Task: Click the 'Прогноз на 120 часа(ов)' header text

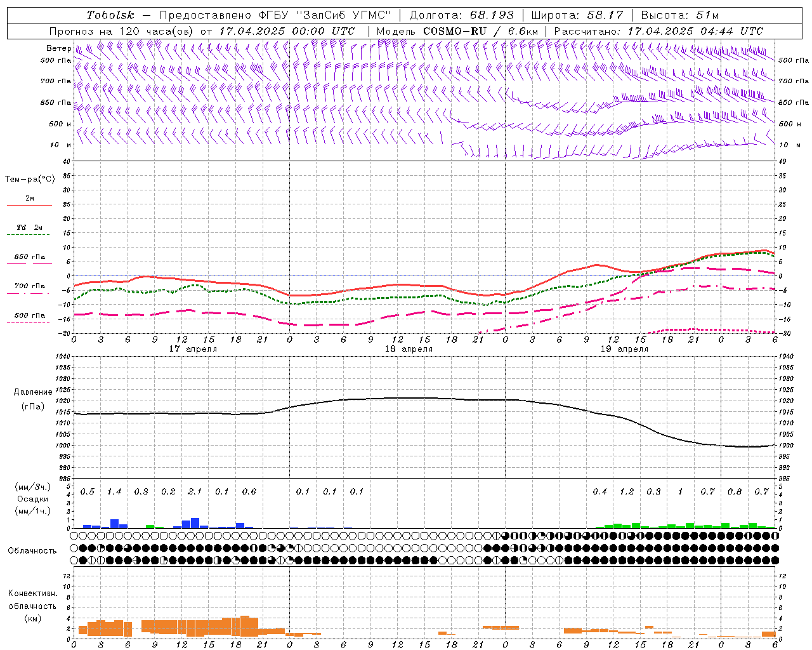Action: click(x=122, y=31)
